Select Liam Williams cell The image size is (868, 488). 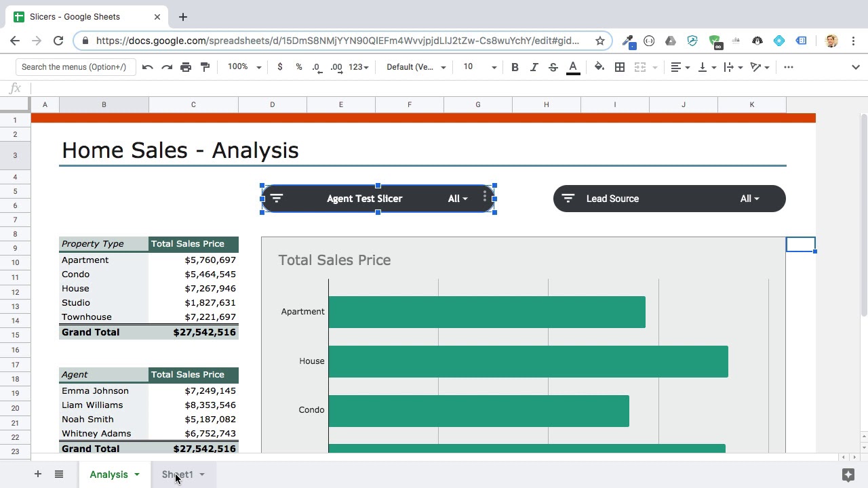(104, 405)
